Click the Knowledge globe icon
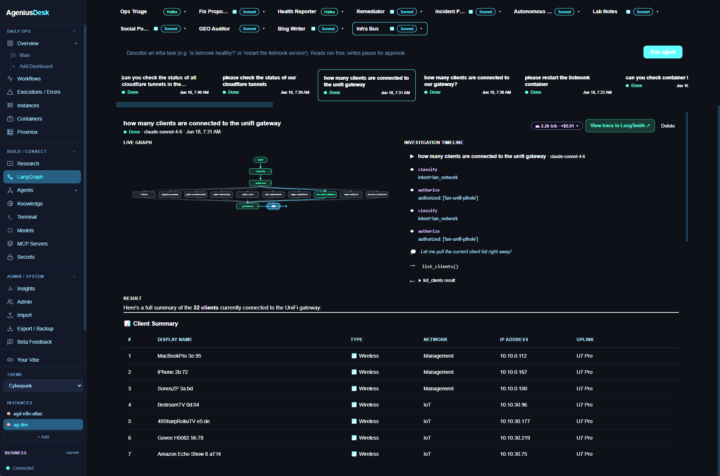This screenshot has width=720, height=476. pos(10,203)
